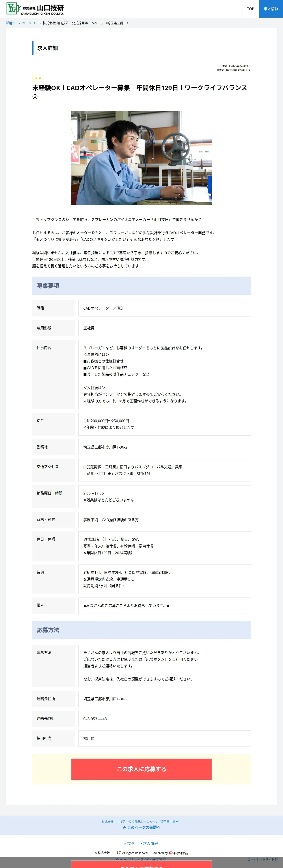Click the 採用担当 value 採用係

pyautogui.click(x=89, y=739)
